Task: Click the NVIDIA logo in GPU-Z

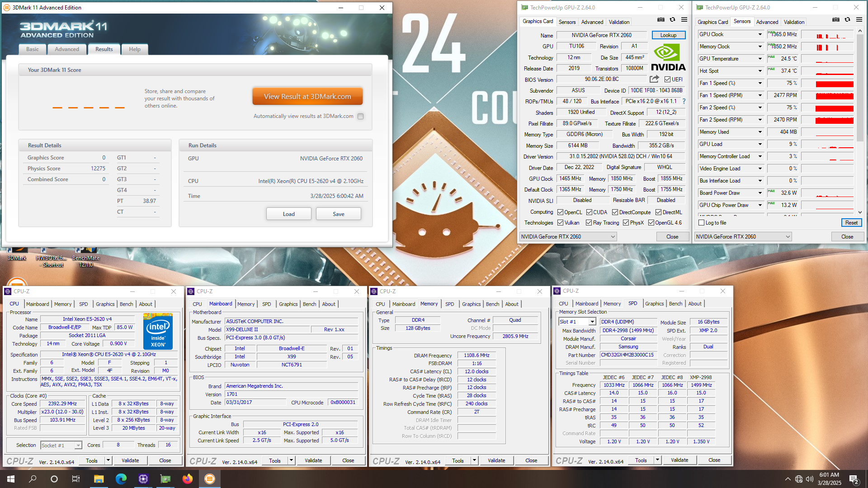Action: pos(668,57)
